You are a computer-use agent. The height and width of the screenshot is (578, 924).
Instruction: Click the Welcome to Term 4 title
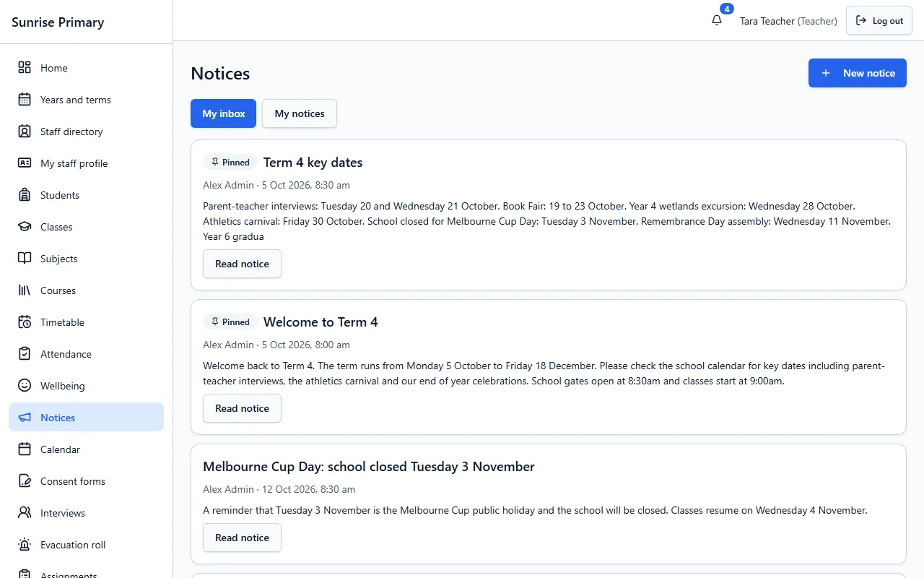pos(321,322)
